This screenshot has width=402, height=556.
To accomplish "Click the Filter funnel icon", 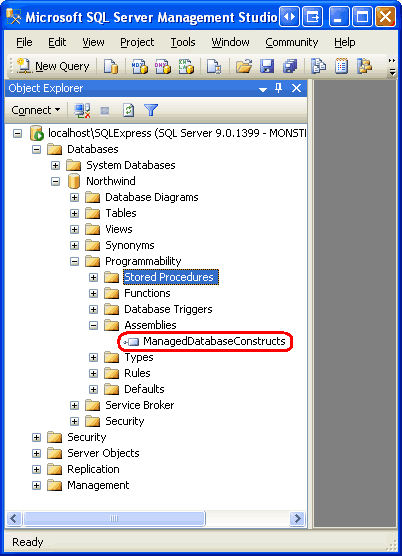I will [151, 110].
